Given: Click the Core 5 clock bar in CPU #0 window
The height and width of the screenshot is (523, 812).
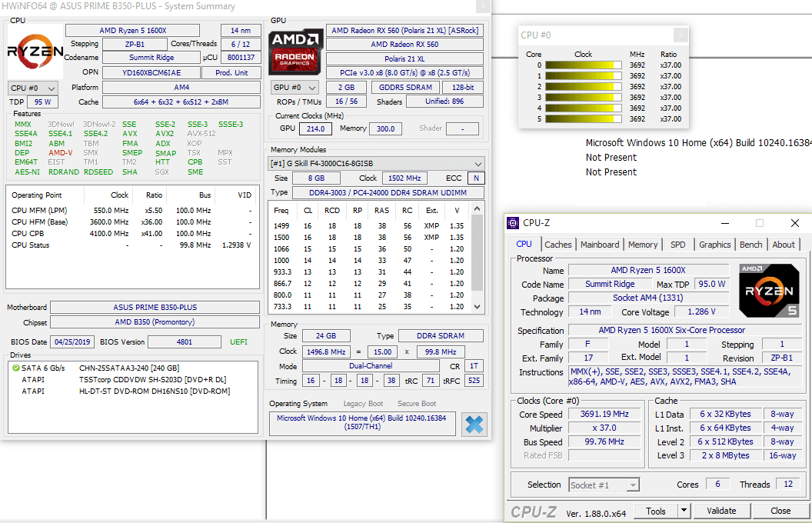Looking at the screenshot, I should point(583,119).
